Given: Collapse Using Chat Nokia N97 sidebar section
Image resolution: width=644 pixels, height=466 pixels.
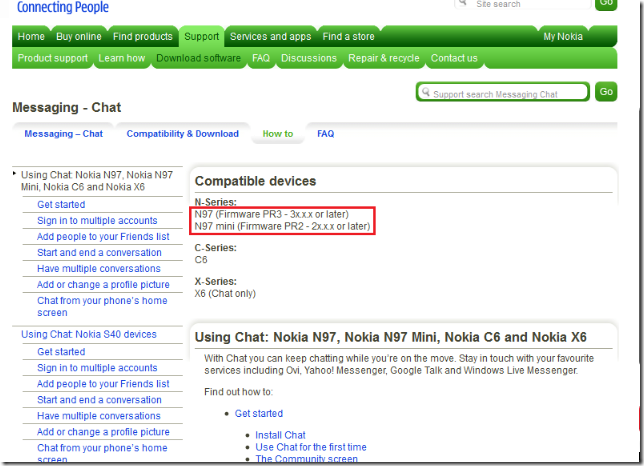Looking at the screenshot, I should (14, 174).
